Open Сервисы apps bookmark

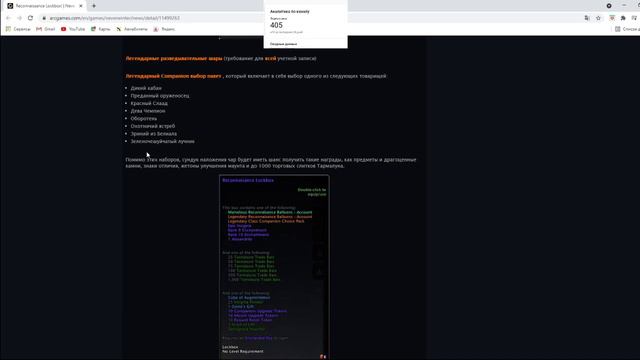coord(18,29)
